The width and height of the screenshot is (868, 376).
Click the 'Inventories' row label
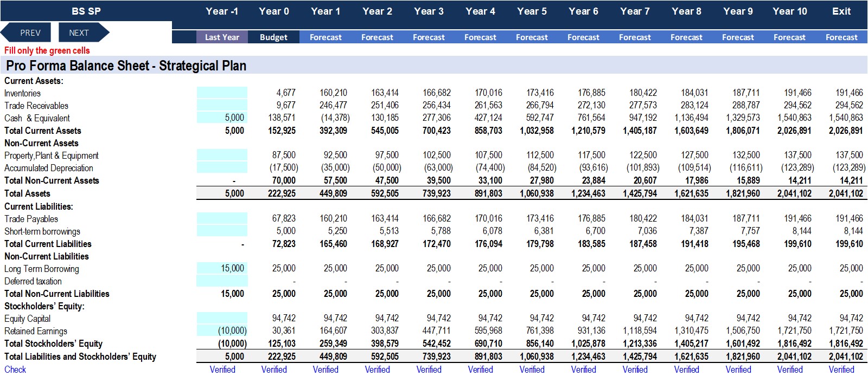tap(22, 93)
